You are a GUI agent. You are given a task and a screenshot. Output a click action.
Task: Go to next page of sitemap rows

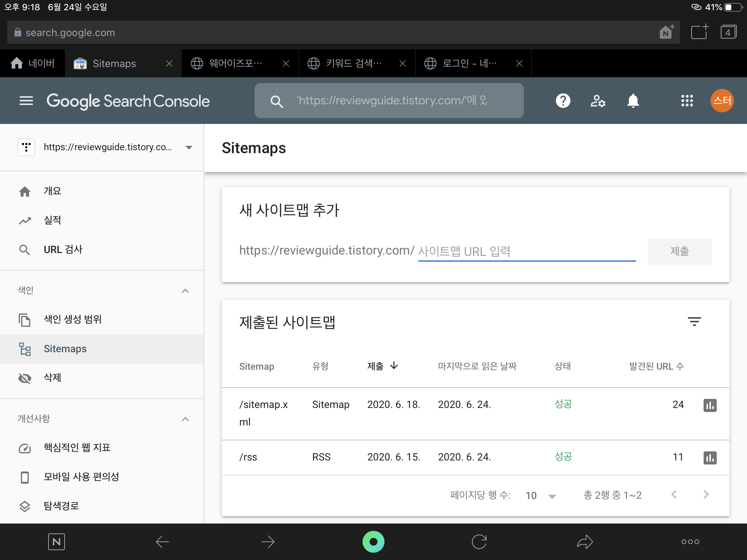click(706, 494)
